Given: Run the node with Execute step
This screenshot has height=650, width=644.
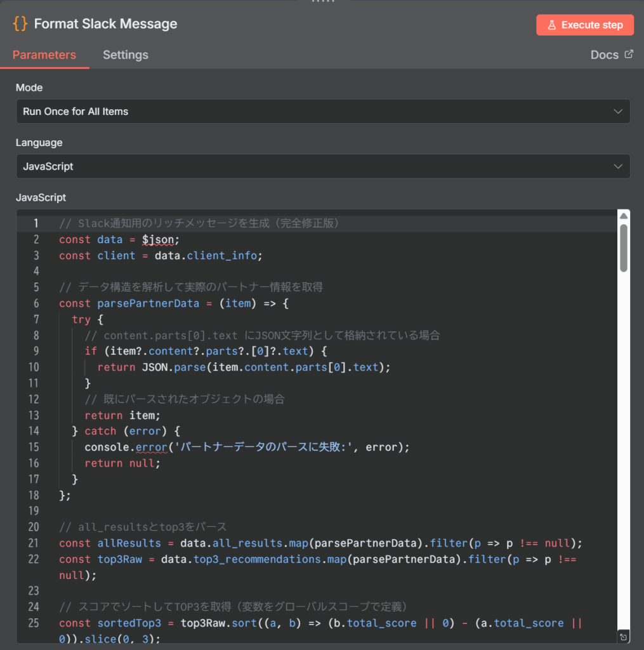Looking at the screenshot, I should [584, 25].
